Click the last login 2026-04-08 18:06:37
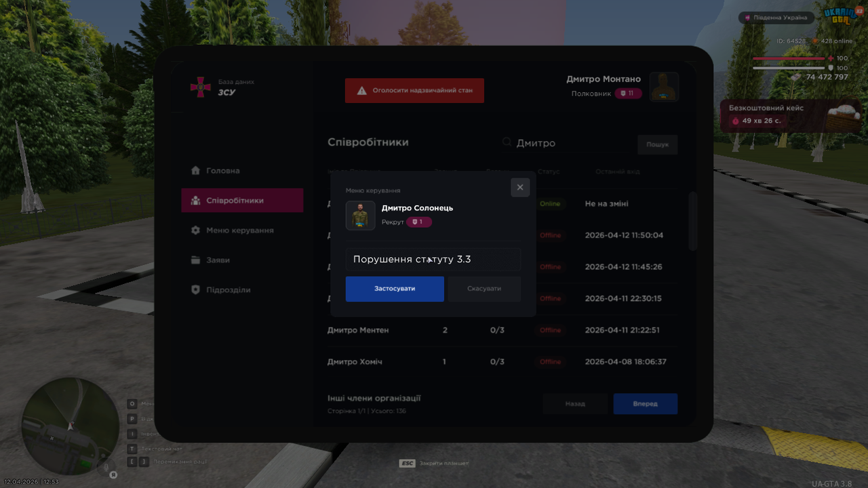868x488 pixels. click(x=626, y=362)
